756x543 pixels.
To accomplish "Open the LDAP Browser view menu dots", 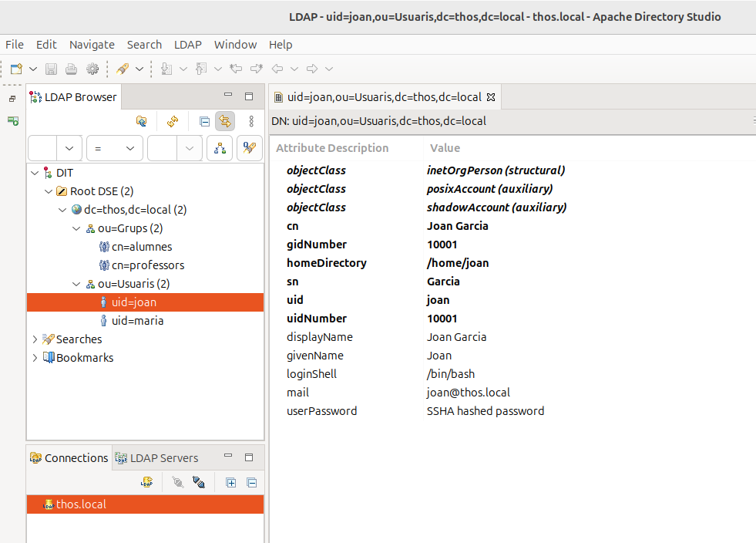I will point(251,121).
